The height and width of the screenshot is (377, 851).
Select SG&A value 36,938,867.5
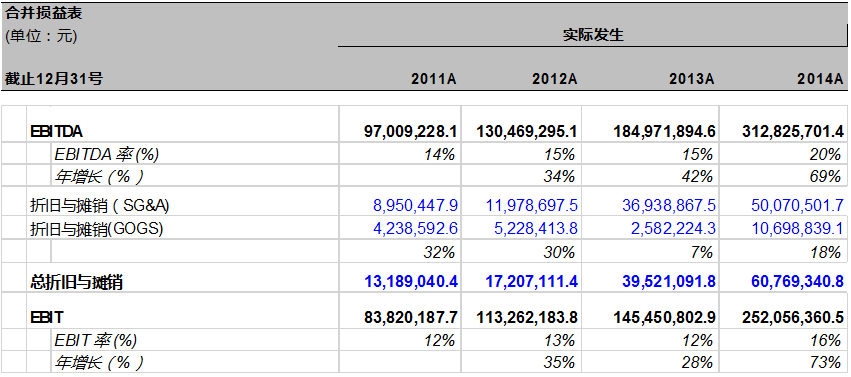pos(669,206)
